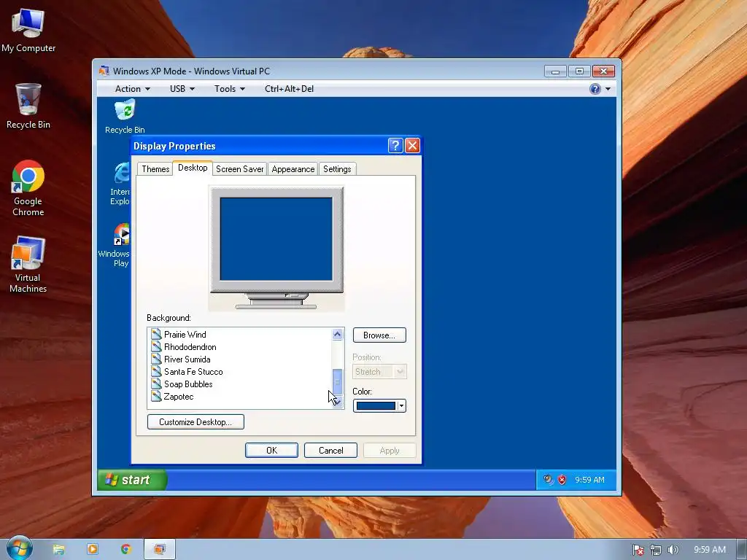Click the Browse... button
This screenshot has height=560, width=747.
pyautogui.click(x=379, y=335)
